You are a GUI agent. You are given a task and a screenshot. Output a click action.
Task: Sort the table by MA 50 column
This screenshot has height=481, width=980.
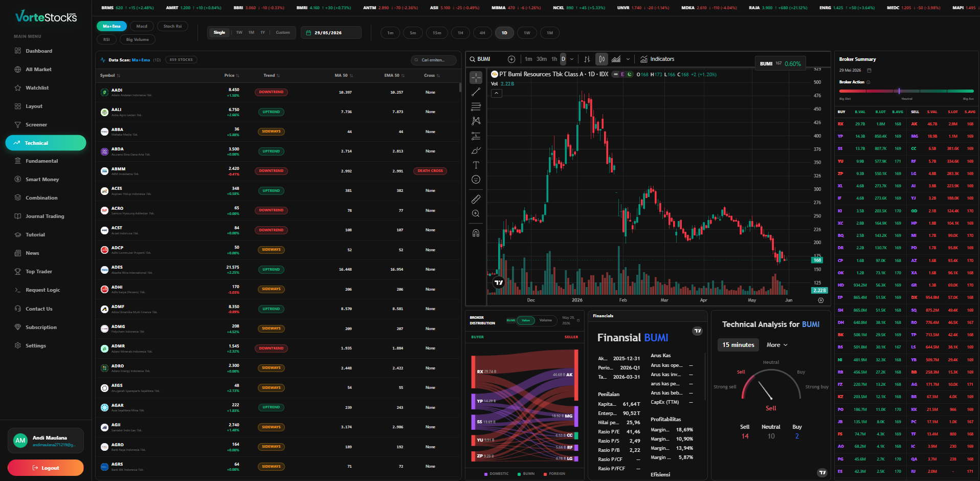pos(344,76)
